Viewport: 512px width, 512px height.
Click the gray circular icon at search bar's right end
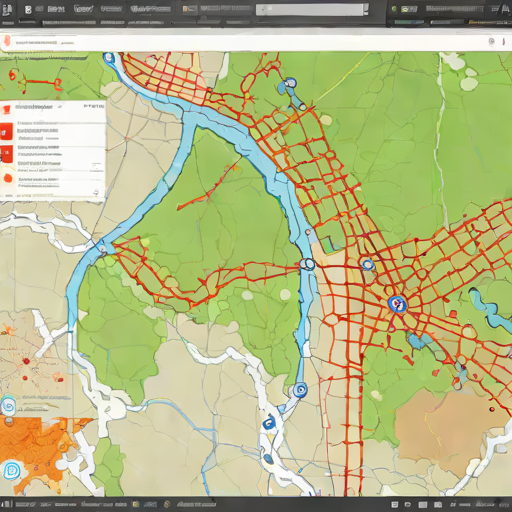492,41
